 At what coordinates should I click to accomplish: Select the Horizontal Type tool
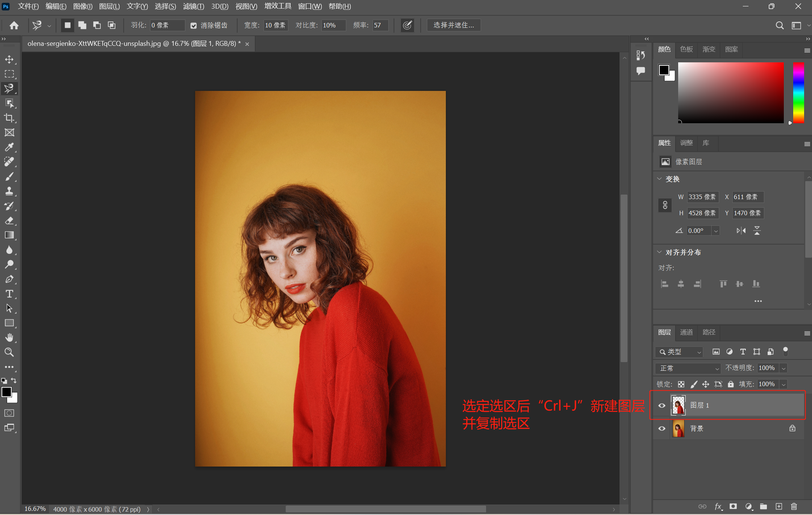pos(9,294)
